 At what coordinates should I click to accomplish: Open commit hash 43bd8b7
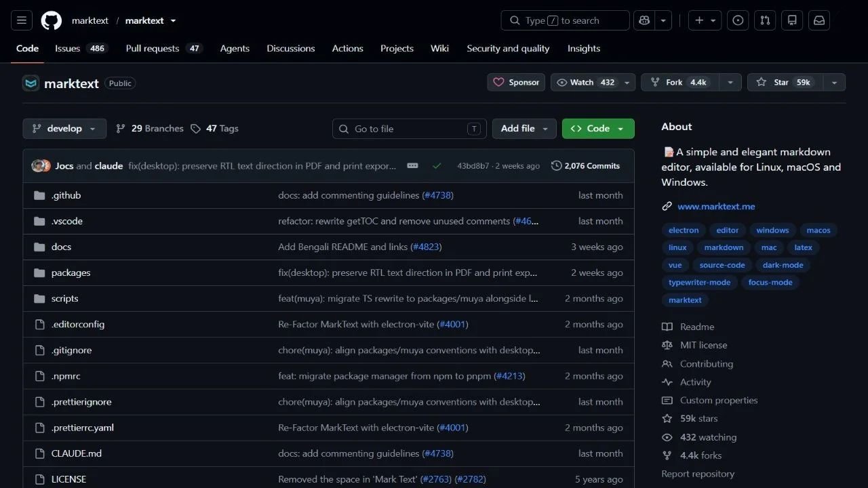[473, 166]
